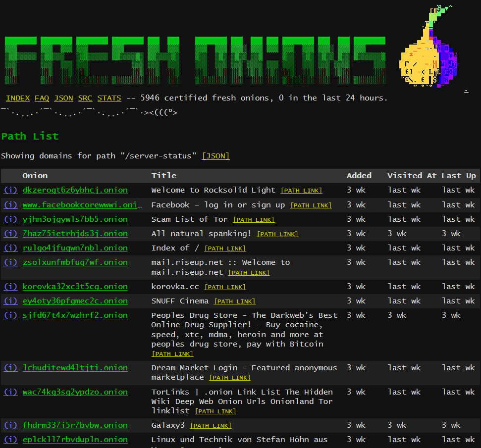Visit the fhdrm337i5r7bvbw.onion link

[75, 425]
